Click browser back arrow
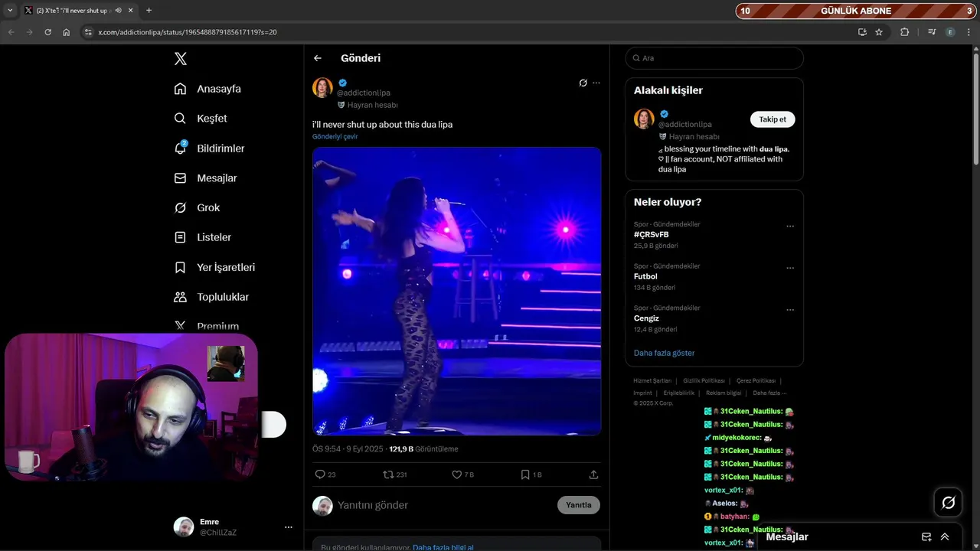The height and width of the screenshot is (551, 980). [x=11, y=32]
